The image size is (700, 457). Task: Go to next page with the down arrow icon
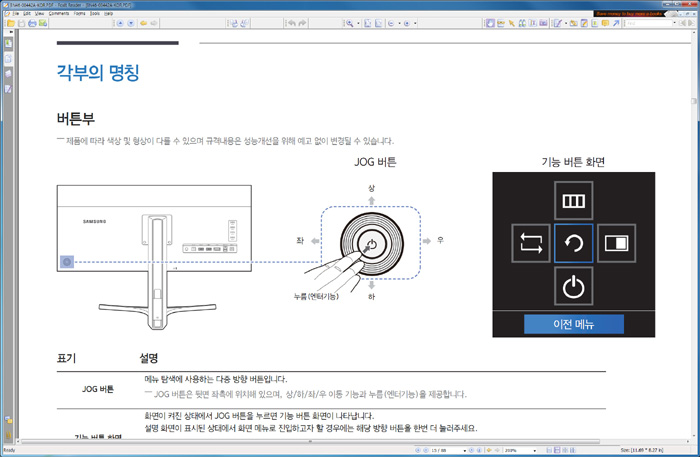click(131, 23)
